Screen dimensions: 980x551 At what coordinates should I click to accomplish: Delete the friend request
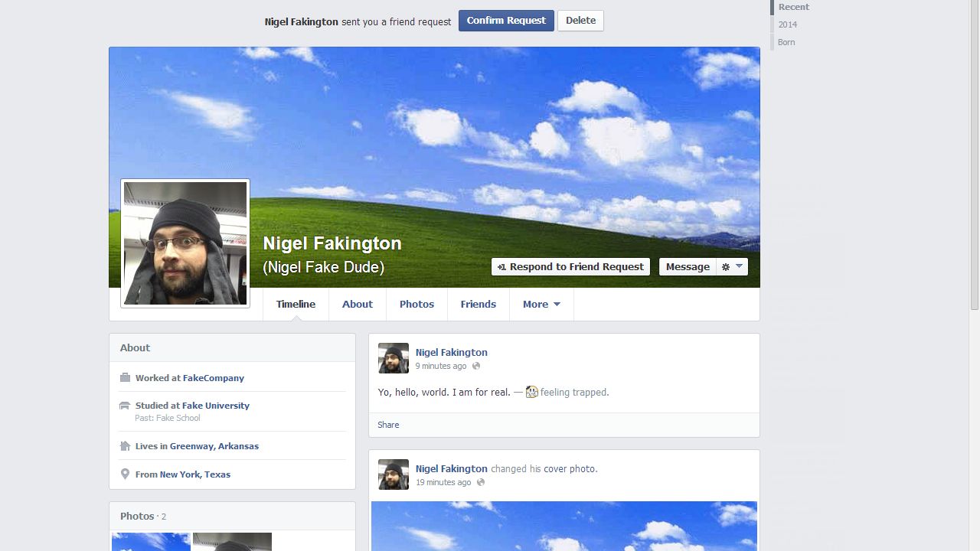pyautogui.click(x=580, y=21)
